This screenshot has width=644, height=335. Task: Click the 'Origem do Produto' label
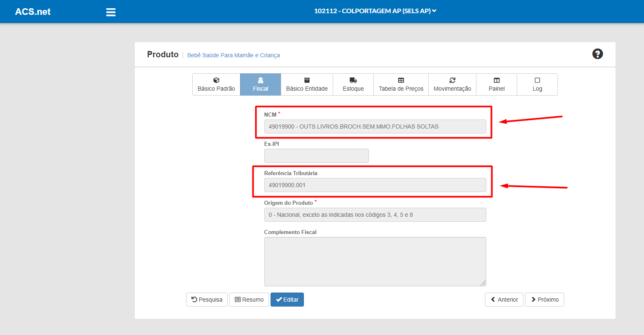point(289,203)
